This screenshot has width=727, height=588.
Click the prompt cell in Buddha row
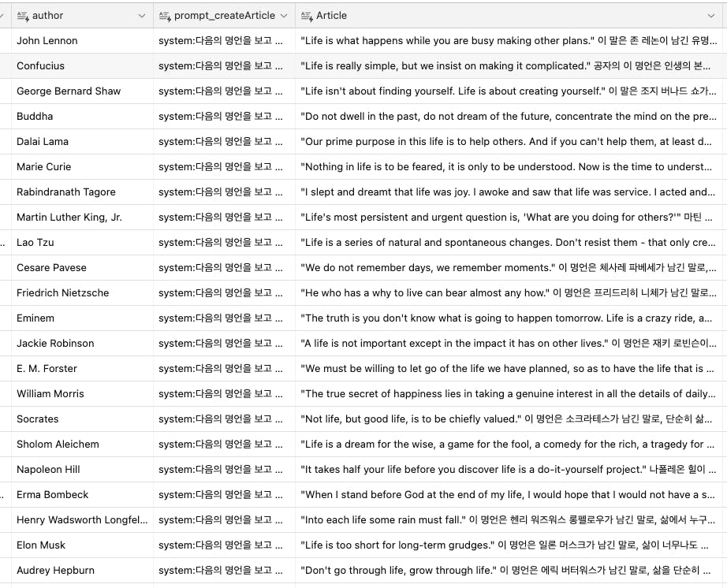[x=224, y=117]
